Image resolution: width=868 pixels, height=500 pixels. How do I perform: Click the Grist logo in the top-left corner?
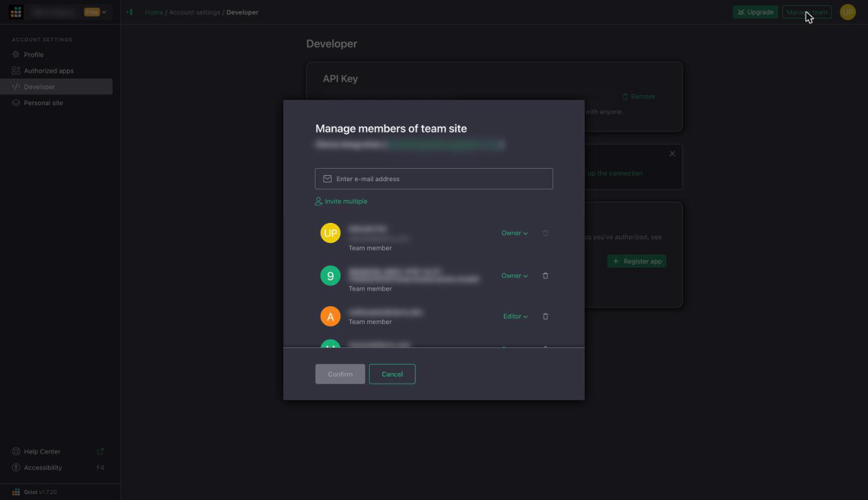16,12
